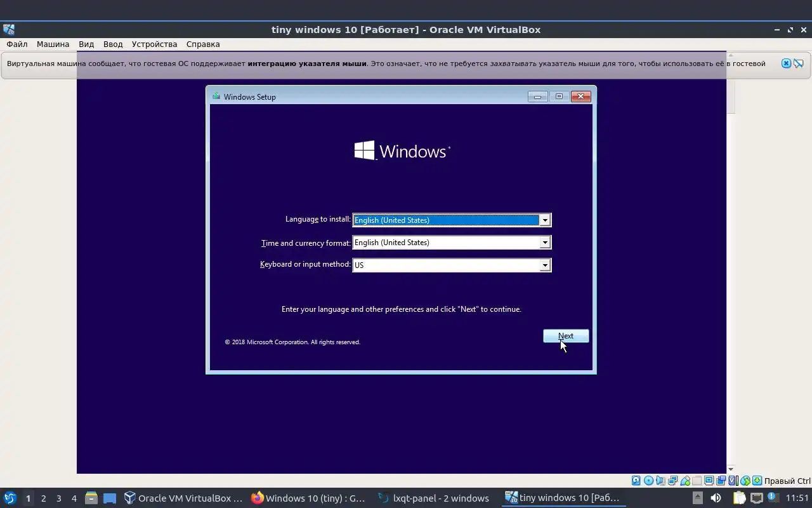Open the file manager launcher in panel
Viewport: 812px width, 508px height.
[x=91, y=498]
